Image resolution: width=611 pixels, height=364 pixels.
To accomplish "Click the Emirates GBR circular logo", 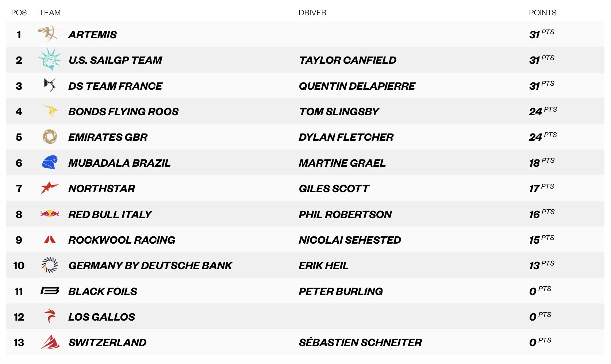I will pyautogui.click(x=50, y=137).
